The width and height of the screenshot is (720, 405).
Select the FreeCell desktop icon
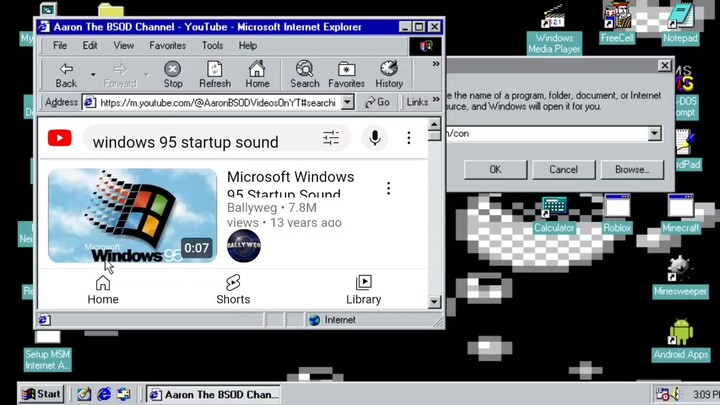[617, 23]
